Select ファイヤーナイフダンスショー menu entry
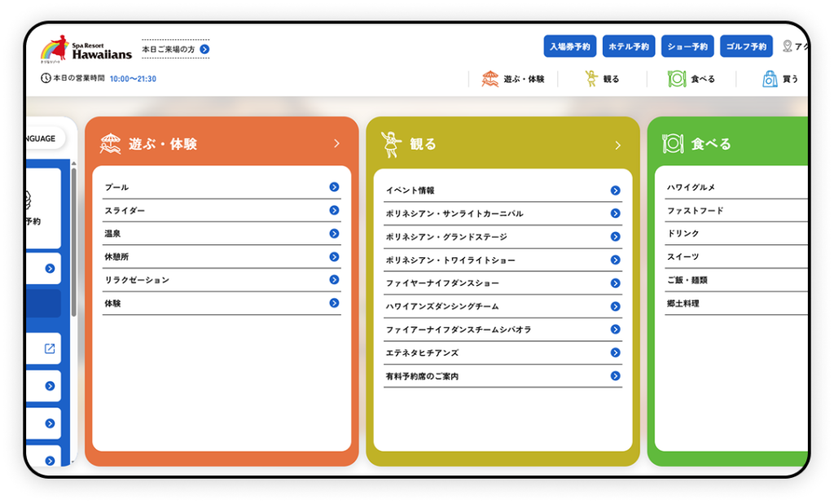This screenshot has width=834, height=504. [x=442, y=283]
